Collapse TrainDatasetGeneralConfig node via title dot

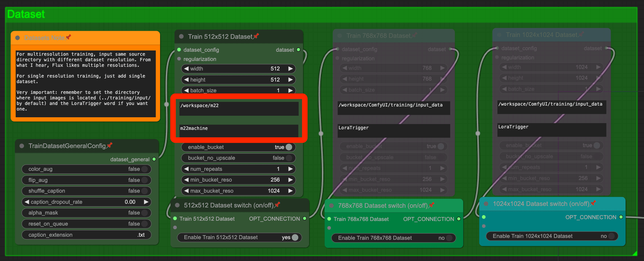click(x=22, y=146)
